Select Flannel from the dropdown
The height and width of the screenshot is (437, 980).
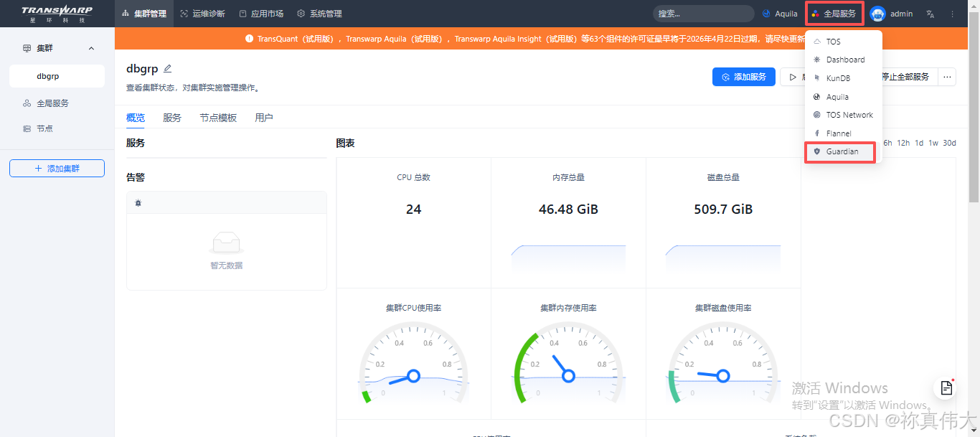coord(844,133)
